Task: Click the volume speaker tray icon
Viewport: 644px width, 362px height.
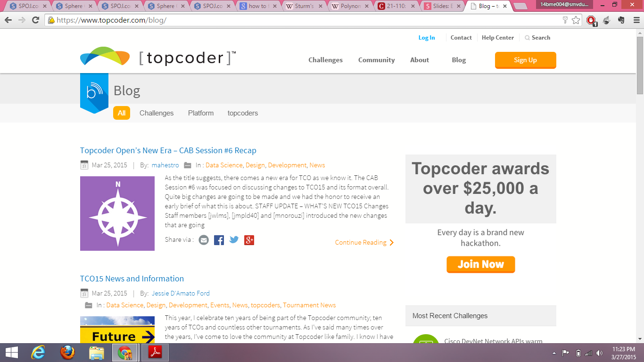Action: (599, 353)
